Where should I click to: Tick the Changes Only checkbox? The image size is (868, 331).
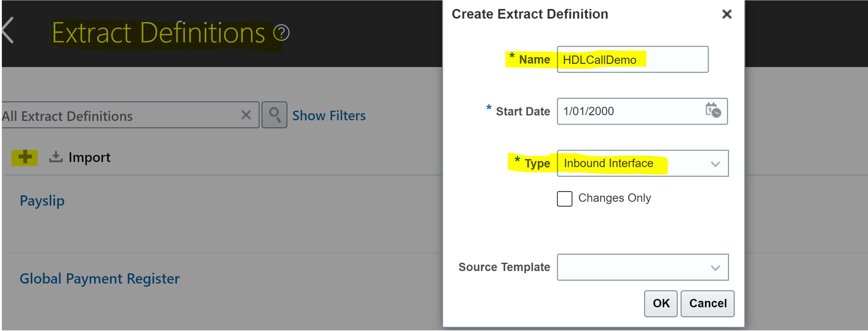tap(565, 199)
